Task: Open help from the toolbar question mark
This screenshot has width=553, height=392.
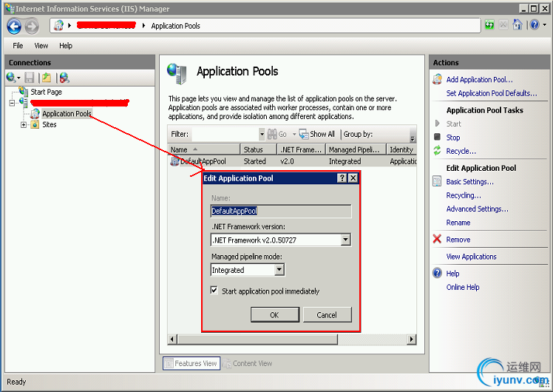Action: pos(535,25)
